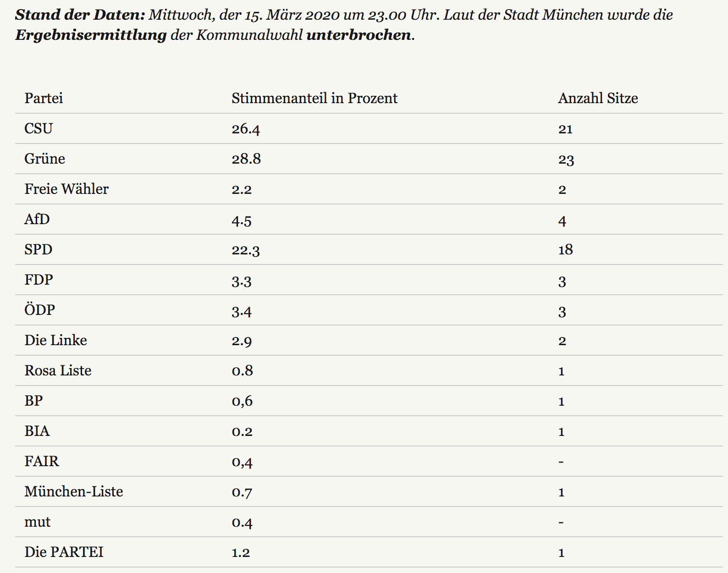728x573 pixels.
Task: Select the ÖDP vote share 3.4
Action: [242, 311]
